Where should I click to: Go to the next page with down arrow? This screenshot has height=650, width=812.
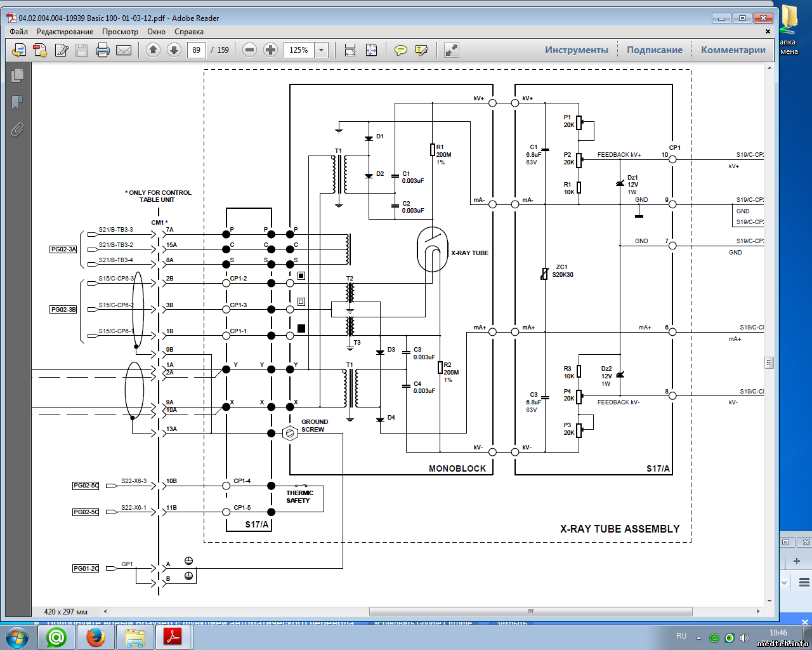(174, 50)
